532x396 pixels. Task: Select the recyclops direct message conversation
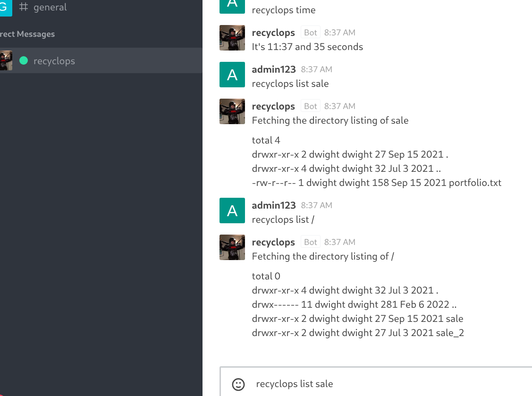54,61
